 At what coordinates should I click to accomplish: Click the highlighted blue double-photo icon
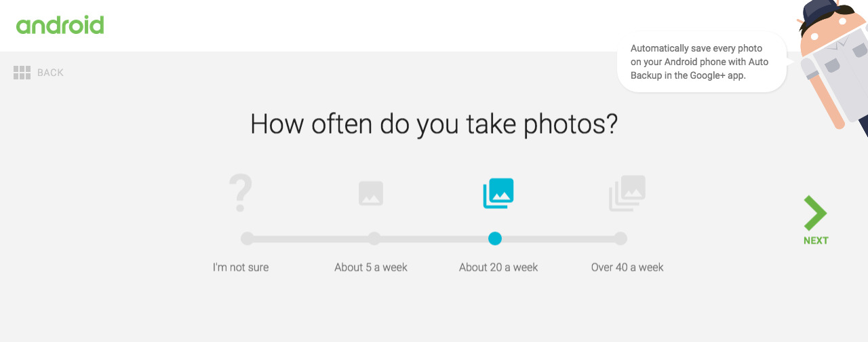498,193
